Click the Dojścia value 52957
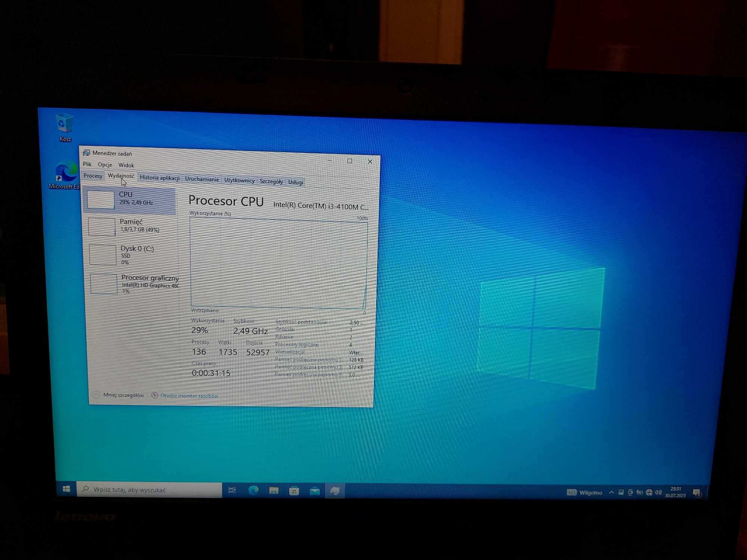Viewport: 747px width, 560px height. (x=258, y=352)
